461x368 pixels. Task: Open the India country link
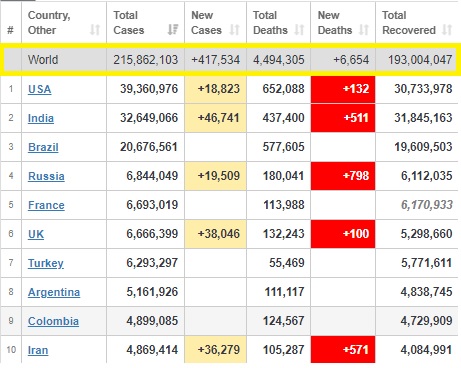click(41, 118)
